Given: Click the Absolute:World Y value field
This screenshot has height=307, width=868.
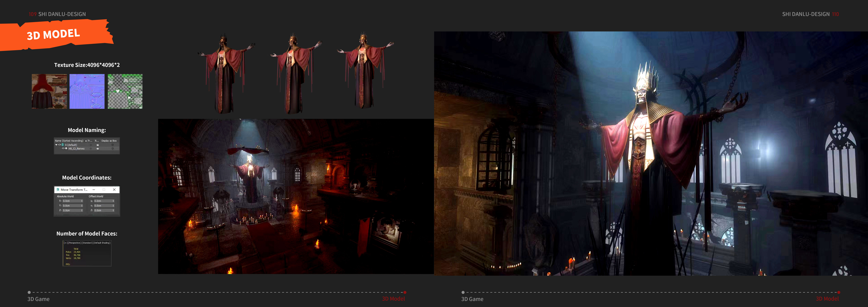Looking at the screenshot, I should pos(73,206).
